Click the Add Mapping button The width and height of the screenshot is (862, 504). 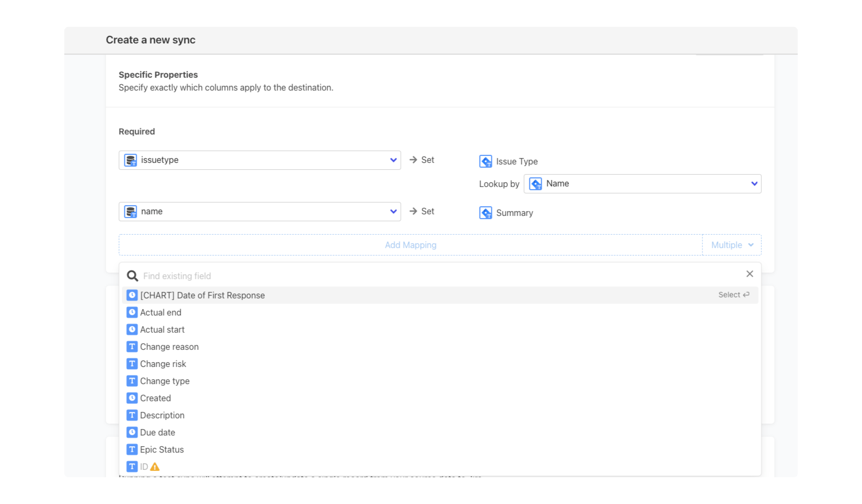coord(410,245)
